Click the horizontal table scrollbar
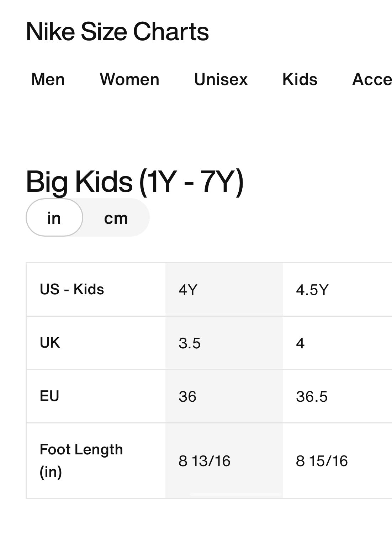392x538 pixels. click(x=235, y=495)
